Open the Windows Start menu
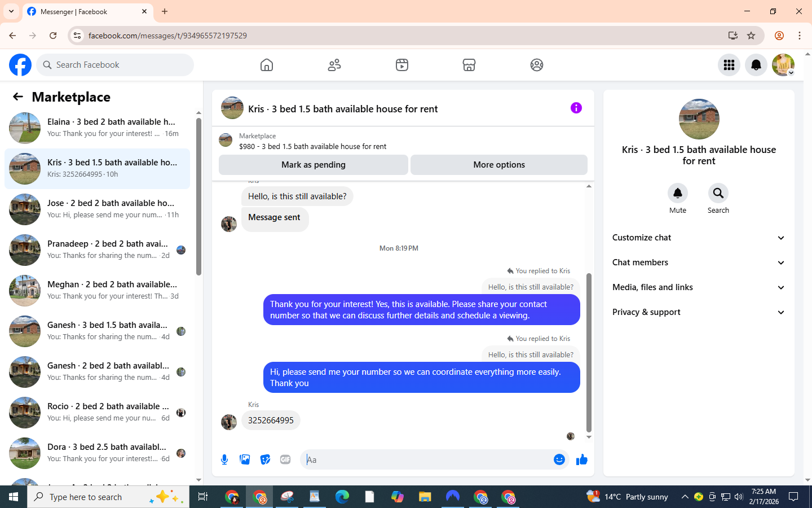Viewport: 812px width, 508px height. pyautogui.click(x=14, y=497)
